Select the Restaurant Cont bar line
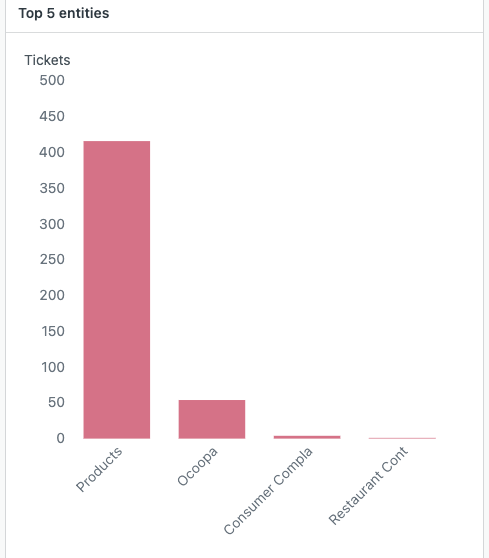The height and width of the screenshot is (558, 489). click(402, 438)
